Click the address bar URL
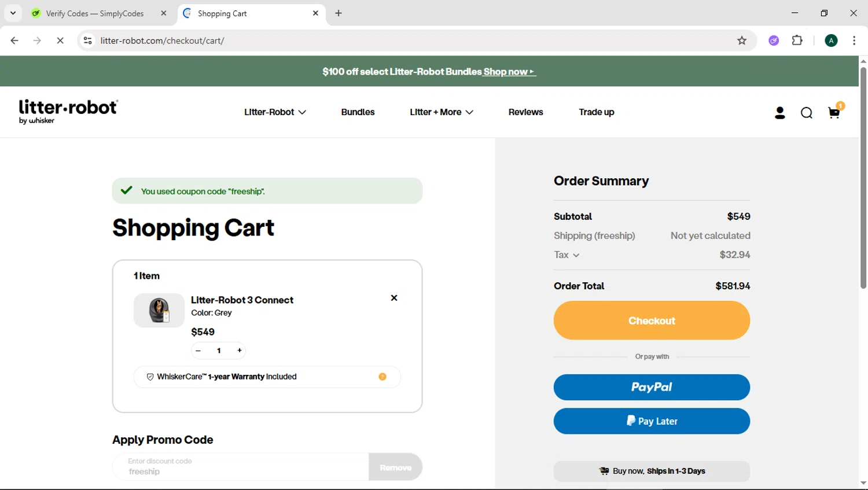This screenshot has height=490, width=868. point(162,40)
